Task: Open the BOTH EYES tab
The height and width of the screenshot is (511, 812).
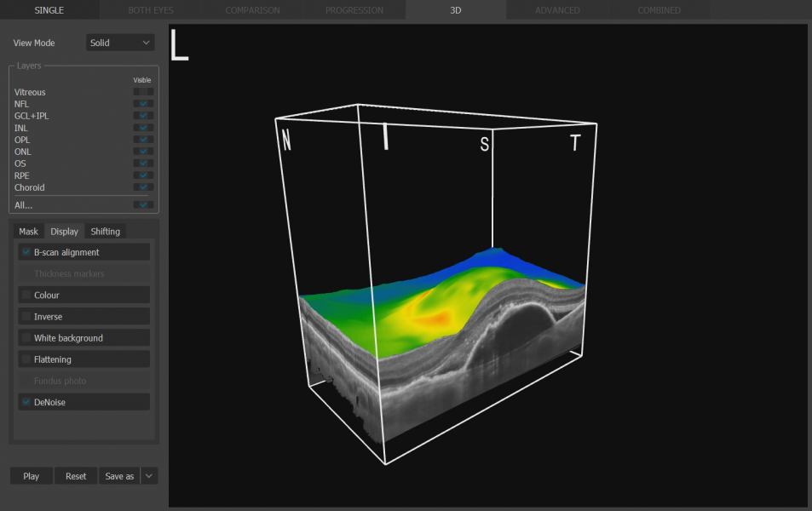Action: (x=151, y=10)
